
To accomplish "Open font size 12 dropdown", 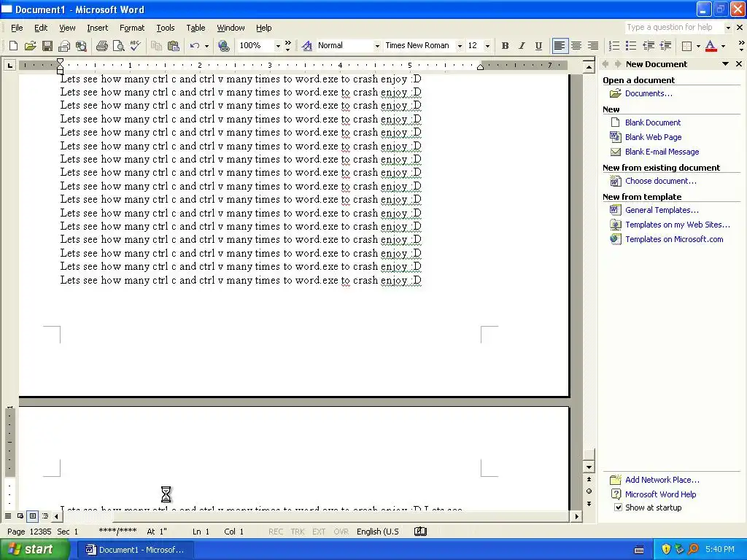I will 487,46.
